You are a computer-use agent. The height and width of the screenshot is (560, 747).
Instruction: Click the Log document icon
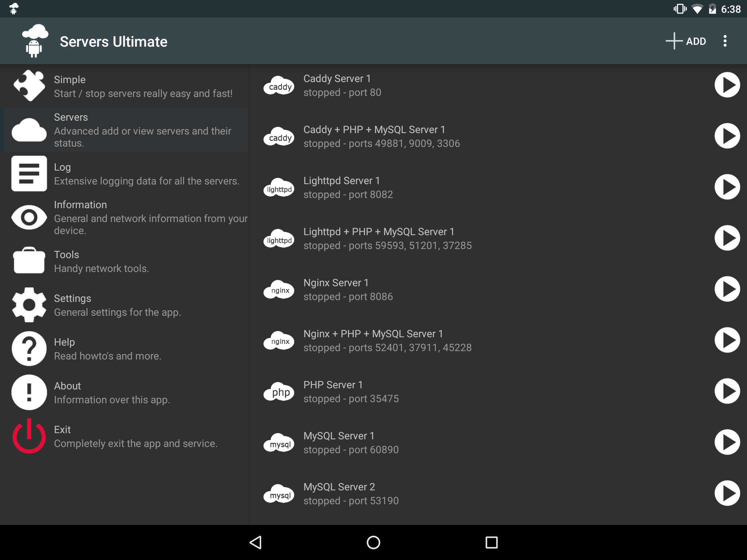[29, 174]
